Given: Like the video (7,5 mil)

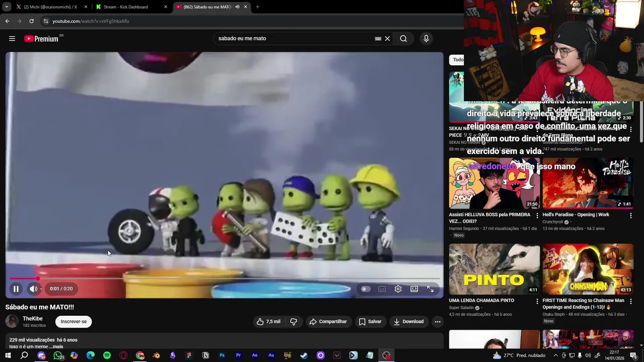Looking at the screenshot, I should coord(269,322).
